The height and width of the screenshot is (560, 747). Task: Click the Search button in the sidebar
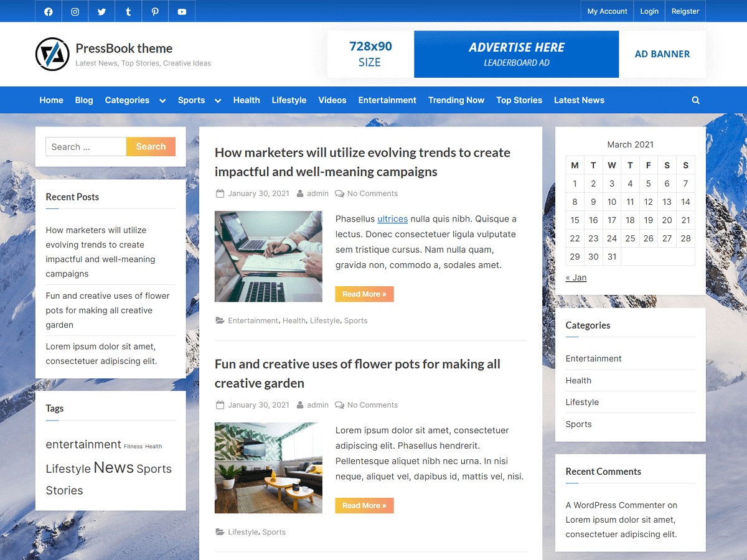pyautogui.click(x=151, y=146)
